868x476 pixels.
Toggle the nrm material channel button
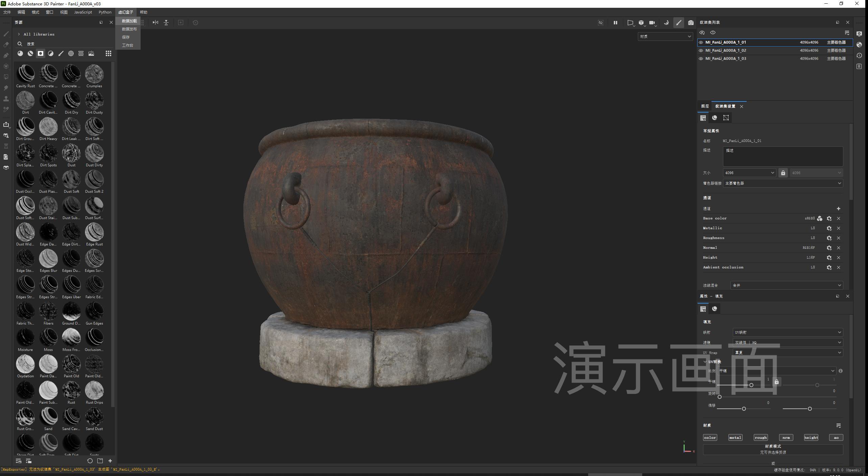point(786,437)
